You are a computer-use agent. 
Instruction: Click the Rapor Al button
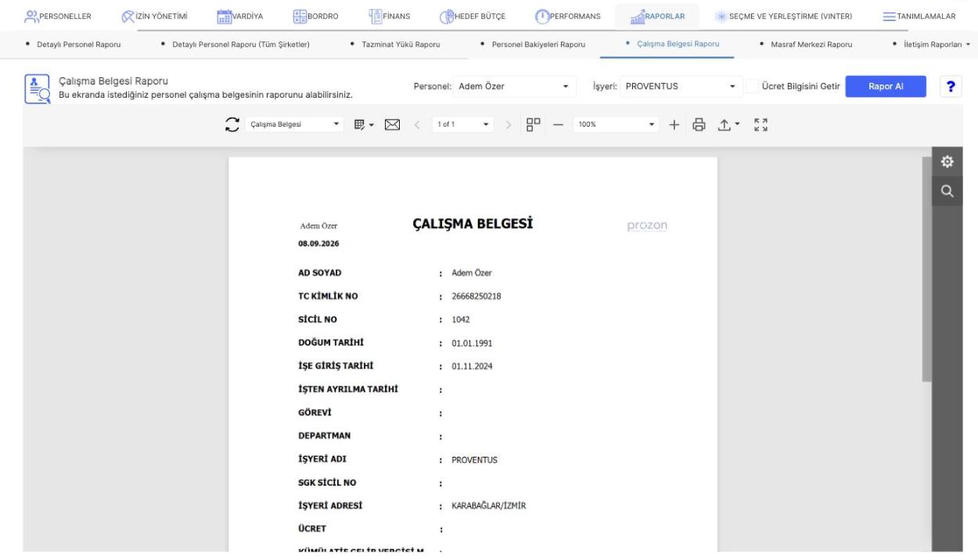pyautogui.click(x=886, y=86)
